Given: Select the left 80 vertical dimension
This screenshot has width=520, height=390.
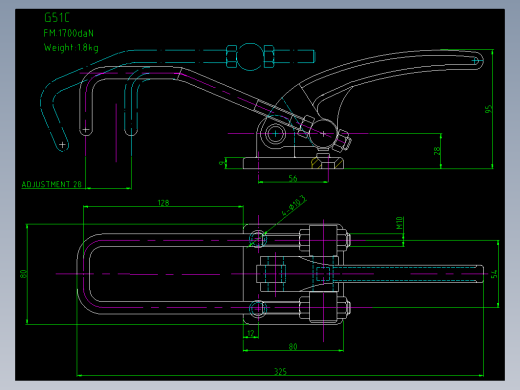Looking at the screenshot, I should click(x=23, y=274).
